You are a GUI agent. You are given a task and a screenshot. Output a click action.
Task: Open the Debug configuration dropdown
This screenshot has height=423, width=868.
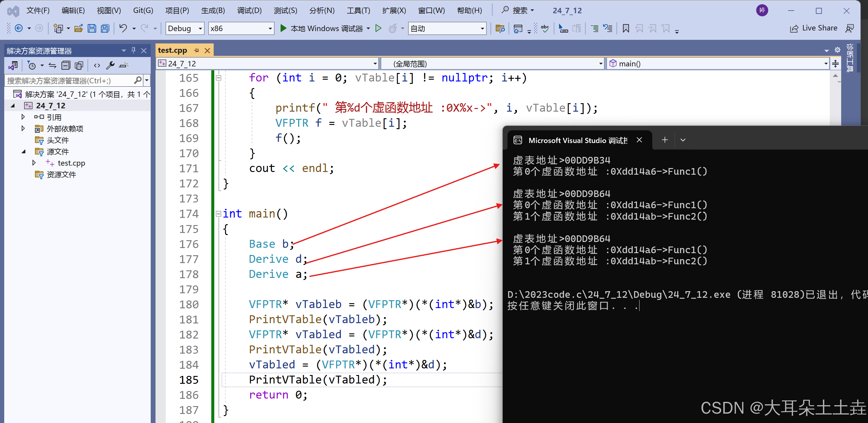[x=200, y=29]
